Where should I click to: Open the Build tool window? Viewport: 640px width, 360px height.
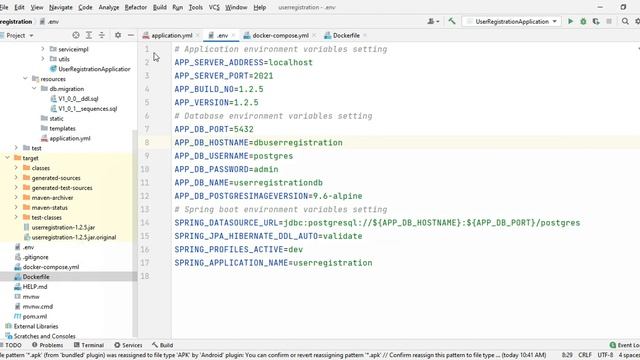tap(162, 345)
